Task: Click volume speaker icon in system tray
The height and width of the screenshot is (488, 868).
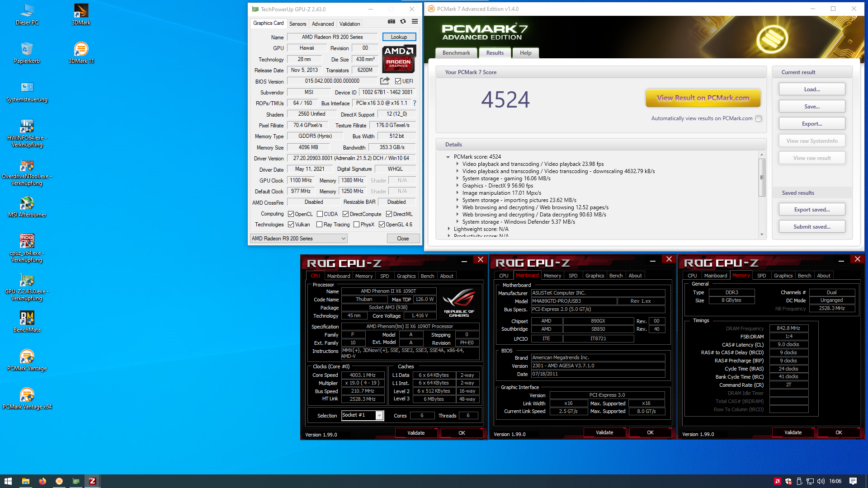Action: 821,481
